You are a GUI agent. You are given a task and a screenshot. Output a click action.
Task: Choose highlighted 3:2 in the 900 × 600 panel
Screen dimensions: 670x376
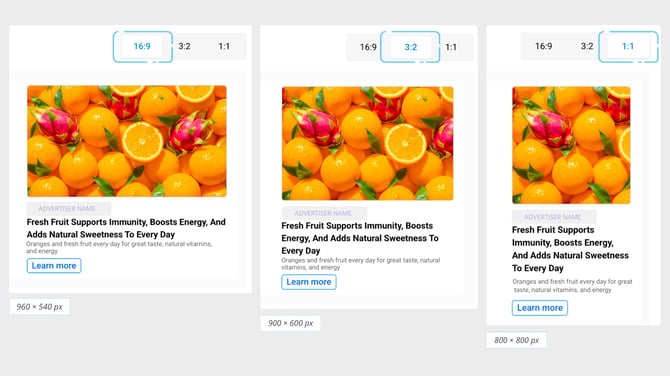411,47
